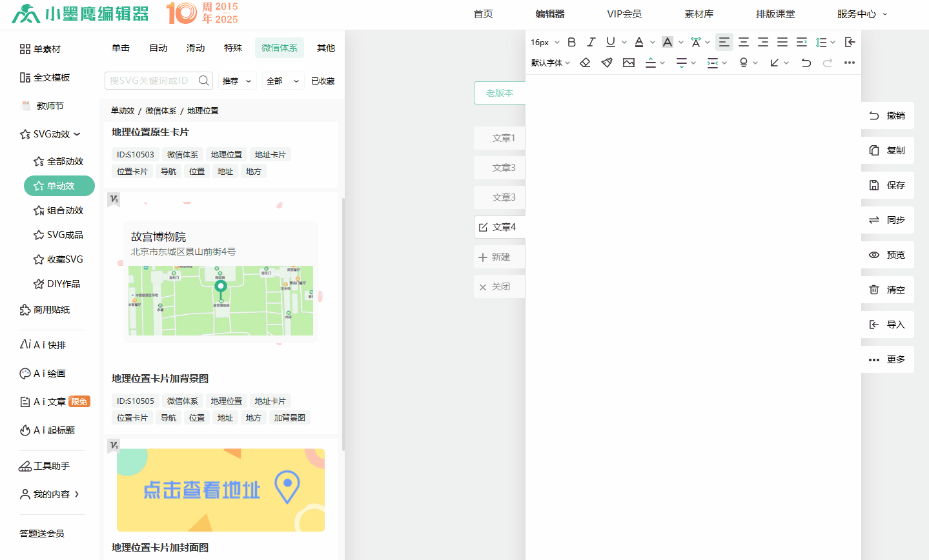Screen dimensions: 929x560
Task: Open more toolbar options via the ellipsis icon
Action: (849, 63)
